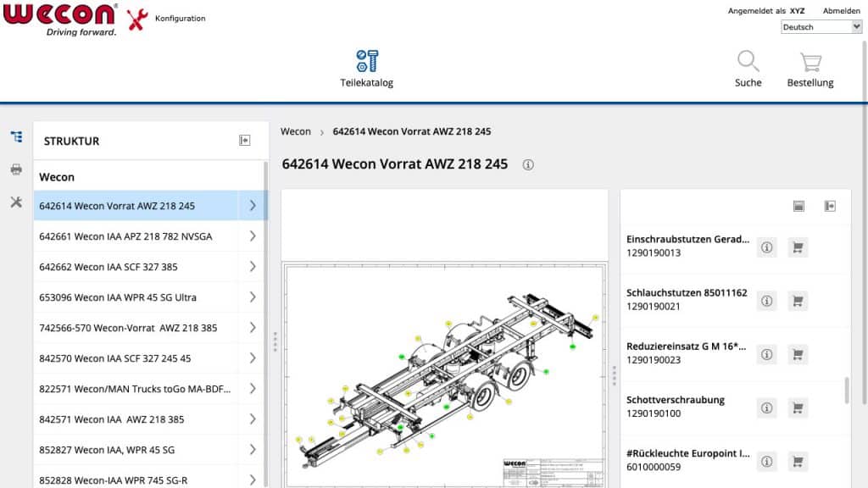Open the Suche magnifier
Screen dimensions: 868x488
(x=748, y=69)
